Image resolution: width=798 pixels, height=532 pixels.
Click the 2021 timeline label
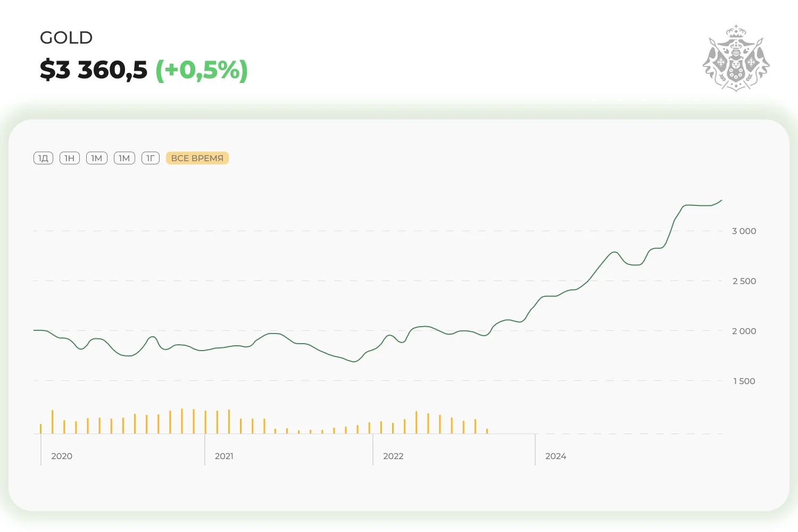tap(224, 456)
